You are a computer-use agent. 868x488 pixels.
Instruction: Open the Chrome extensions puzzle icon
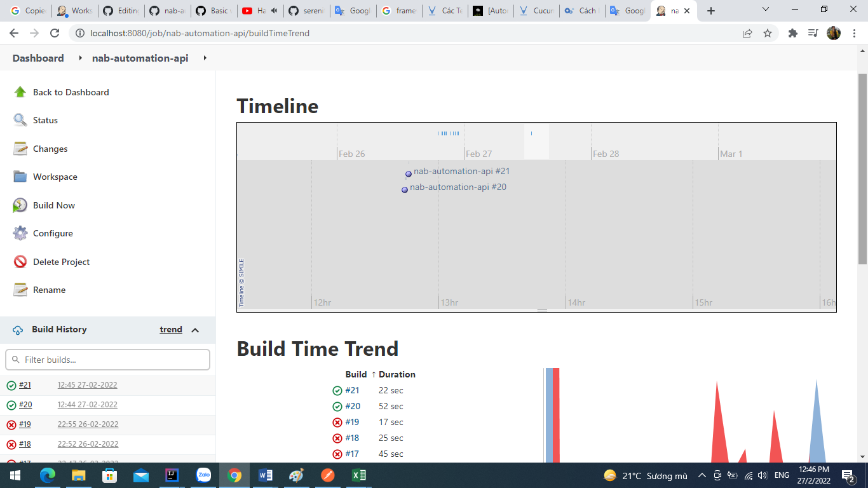[792, 33]
